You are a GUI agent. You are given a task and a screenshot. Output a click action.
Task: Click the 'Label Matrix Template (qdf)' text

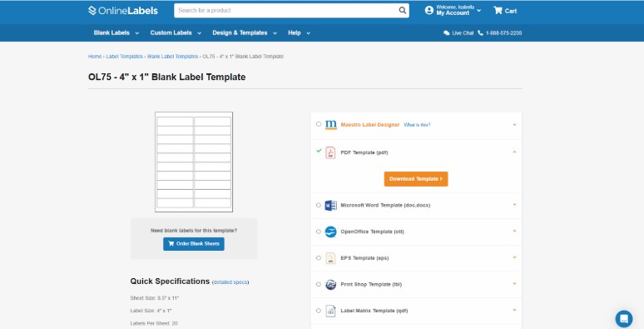click(374, 311)
